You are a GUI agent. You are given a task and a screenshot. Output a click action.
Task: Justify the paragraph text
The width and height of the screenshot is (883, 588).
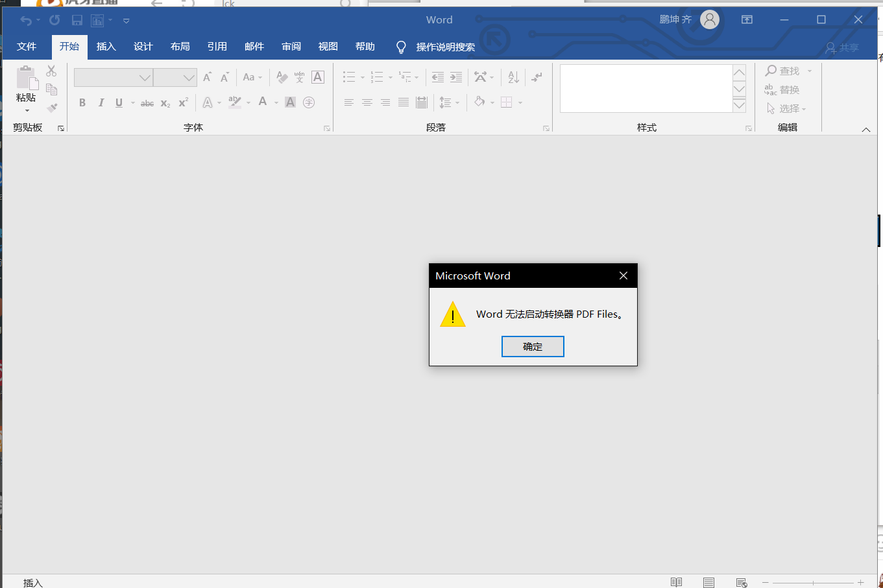(404, 102)
